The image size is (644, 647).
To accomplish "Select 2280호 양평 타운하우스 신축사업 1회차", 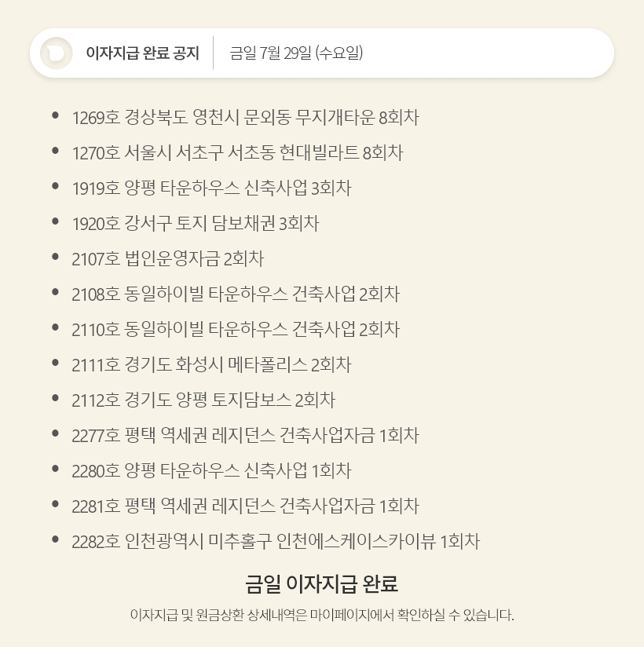I will (x=211, y=471).
